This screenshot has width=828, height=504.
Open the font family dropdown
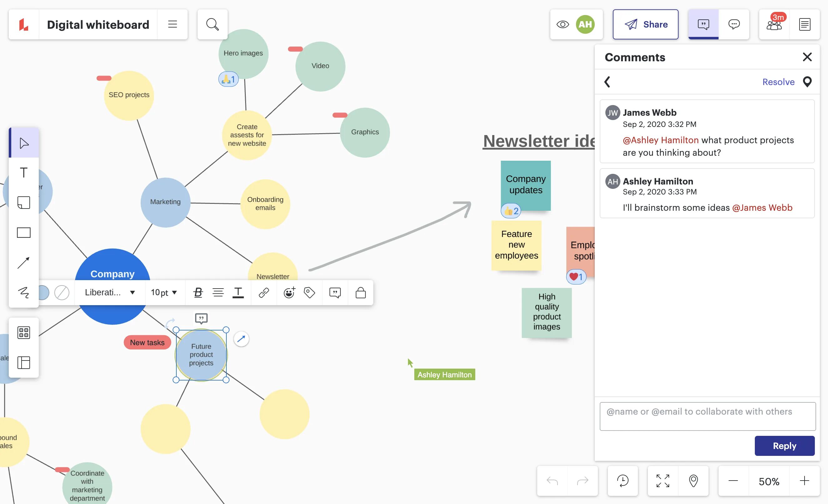coord(109,292)
